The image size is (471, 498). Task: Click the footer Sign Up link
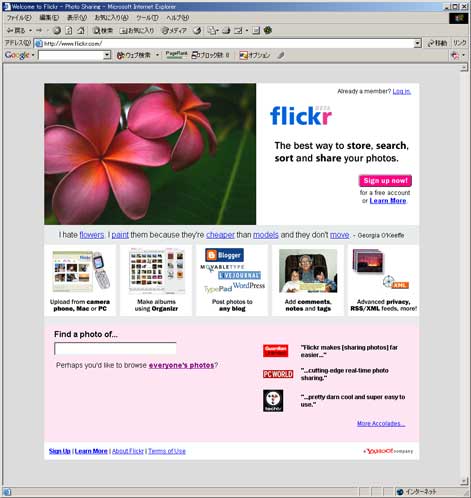[x=60, y=451]
